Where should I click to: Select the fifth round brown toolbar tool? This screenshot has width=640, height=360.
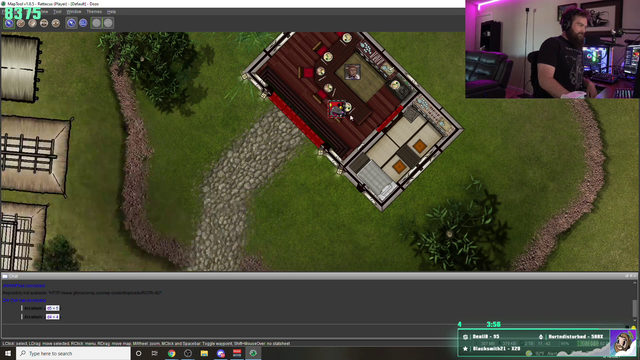(x=56, y=23)
